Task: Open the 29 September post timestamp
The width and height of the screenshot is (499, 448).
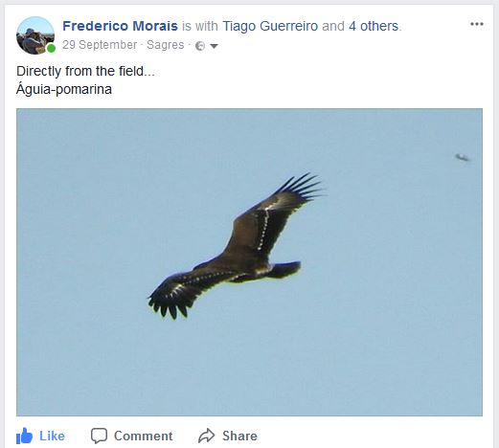Action: tap(100, 45)
